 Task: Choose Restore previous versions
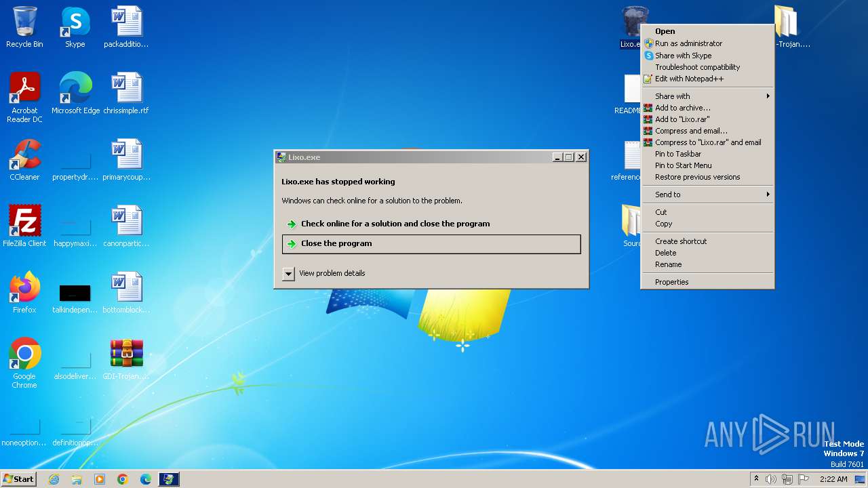pos(707,177)
